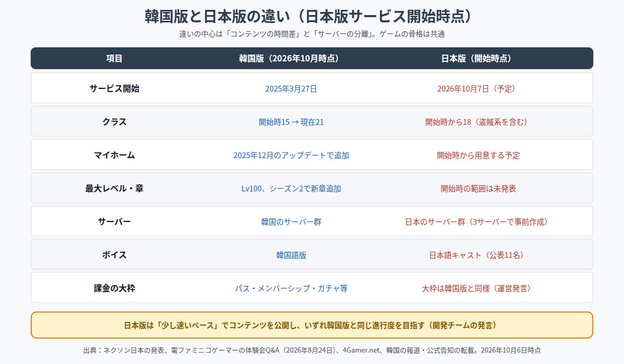Click the 日本のサーバー群（3サーバーで事前作成） cell
Screen dimensions: 624x364
click(478, 222)
